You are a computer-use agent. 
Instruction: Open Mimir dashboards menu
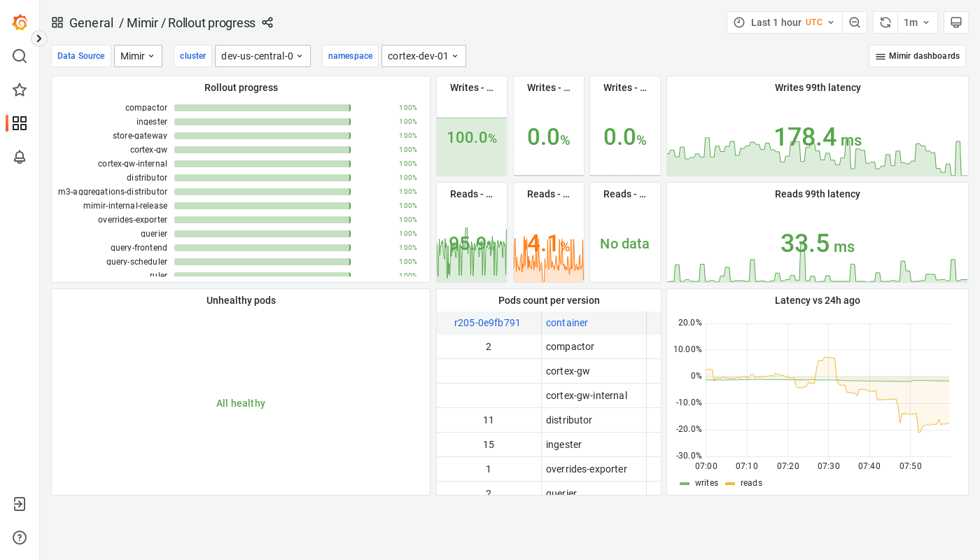(917, 55)
